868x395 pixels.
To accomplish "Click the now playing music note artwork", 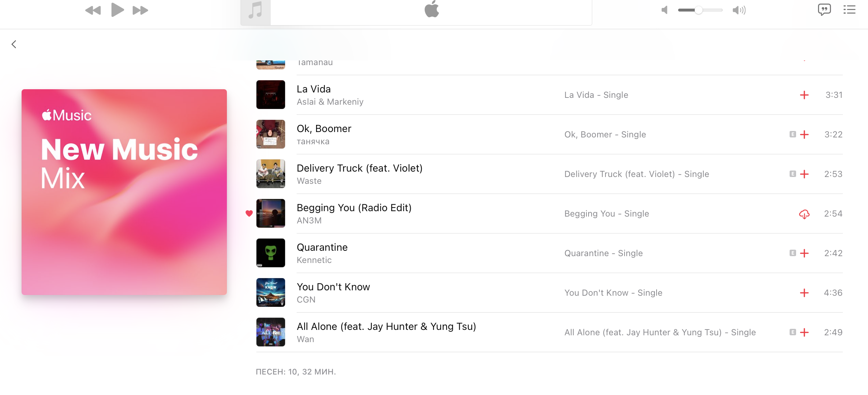I will coord(256,12).
